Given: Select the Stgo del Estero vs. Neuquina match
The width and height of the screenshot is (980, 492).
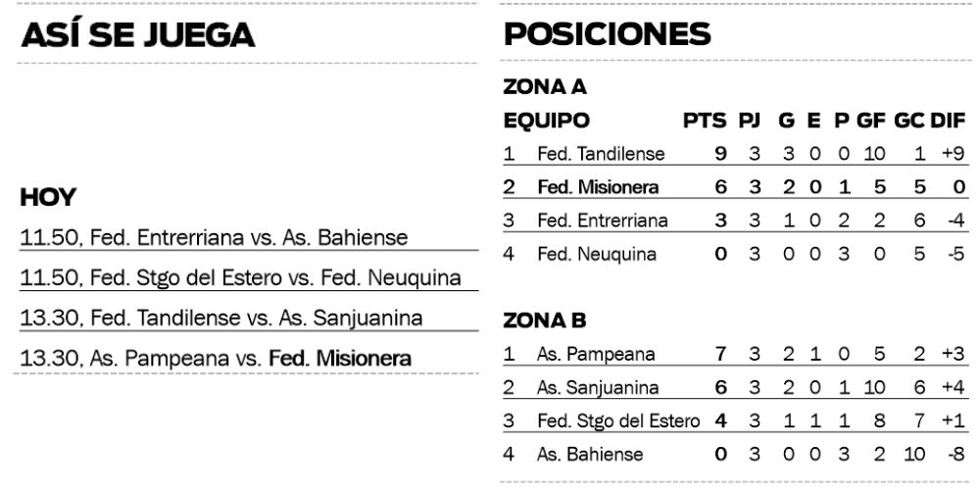Looking at the screenshot, I should pos(240,278).
